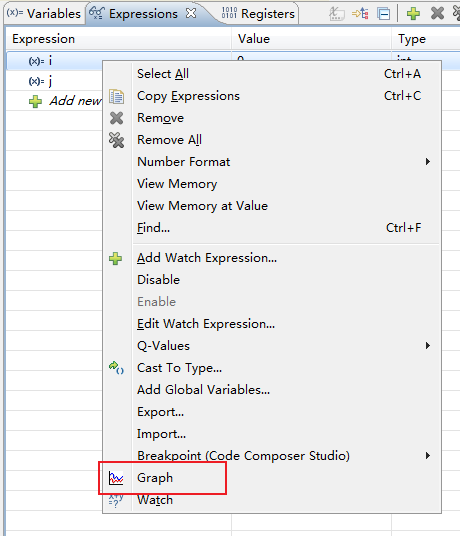Choose Remove from the context menu
Image resolution: width=460 pixels, height=536 pixels.
pyautogui.click(x=272, y=118)
